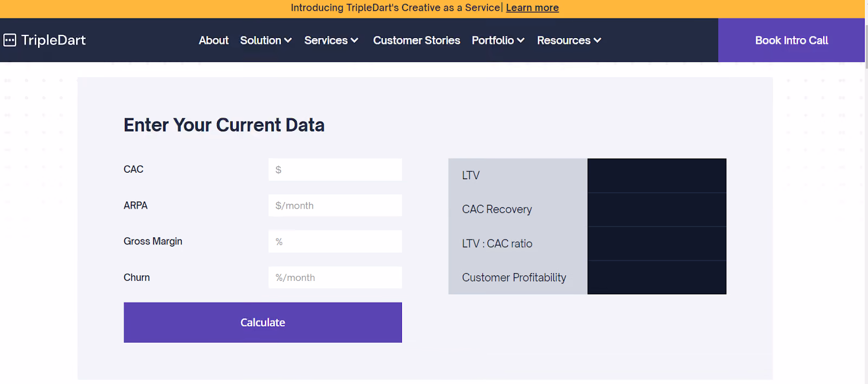Follow the Learn more banner link
Screen dimensions: 868x384
pos(532,8)
